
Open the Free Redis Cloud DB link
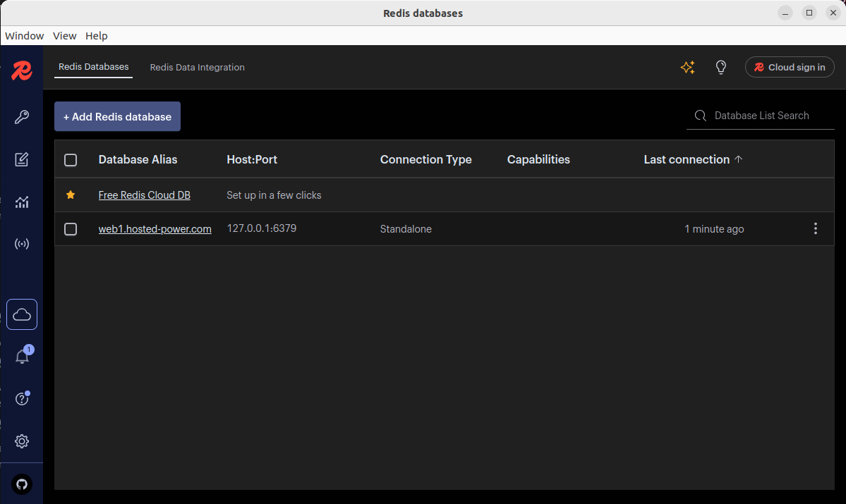[144, 195]
